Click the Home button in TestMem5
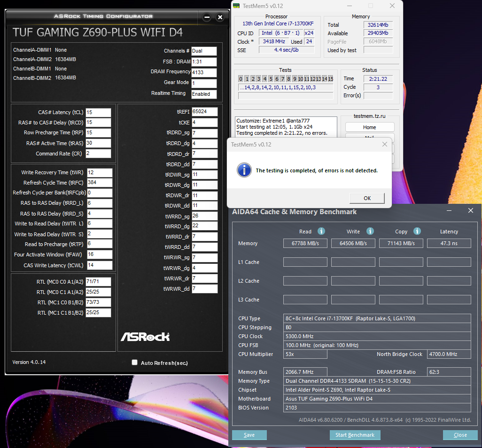482x448 pixels. click(370, 127)
